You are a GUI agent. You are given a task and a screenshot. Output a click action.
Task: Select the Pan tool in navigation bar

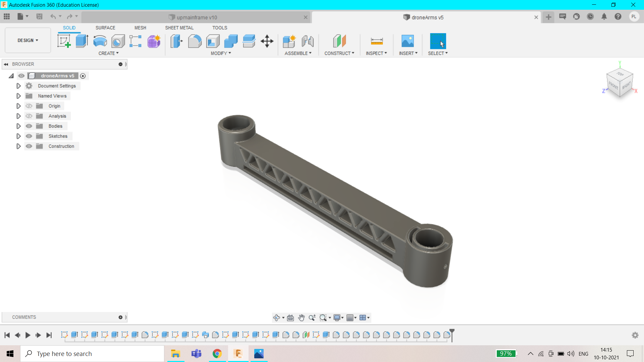point(301,317)
